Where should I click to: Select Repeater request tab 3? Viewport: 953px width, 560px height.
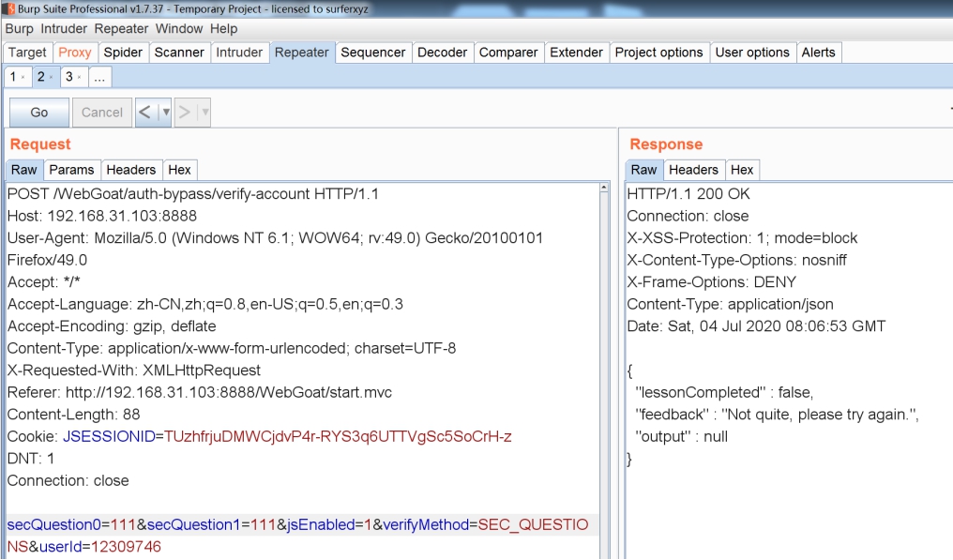click(68, 77)
